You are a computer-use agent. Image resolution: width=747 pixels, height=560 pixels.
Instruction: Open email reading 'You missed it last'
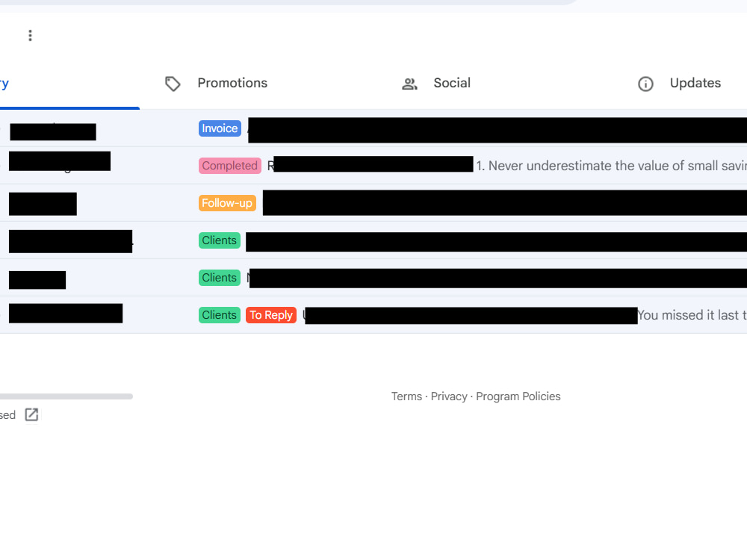click(373, 315)
